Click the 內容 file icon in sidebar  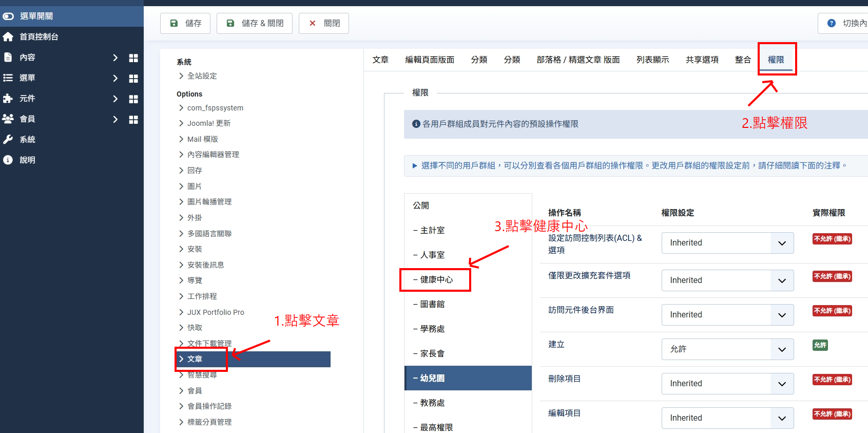coord(8,58)
